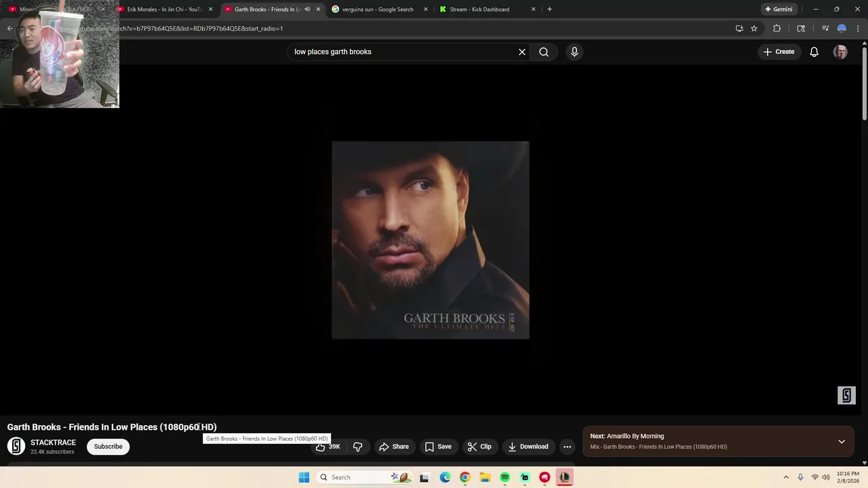Close the verguina sun Google Search tab
Viewport: 868px width, 488px height.
click(425, 9)
